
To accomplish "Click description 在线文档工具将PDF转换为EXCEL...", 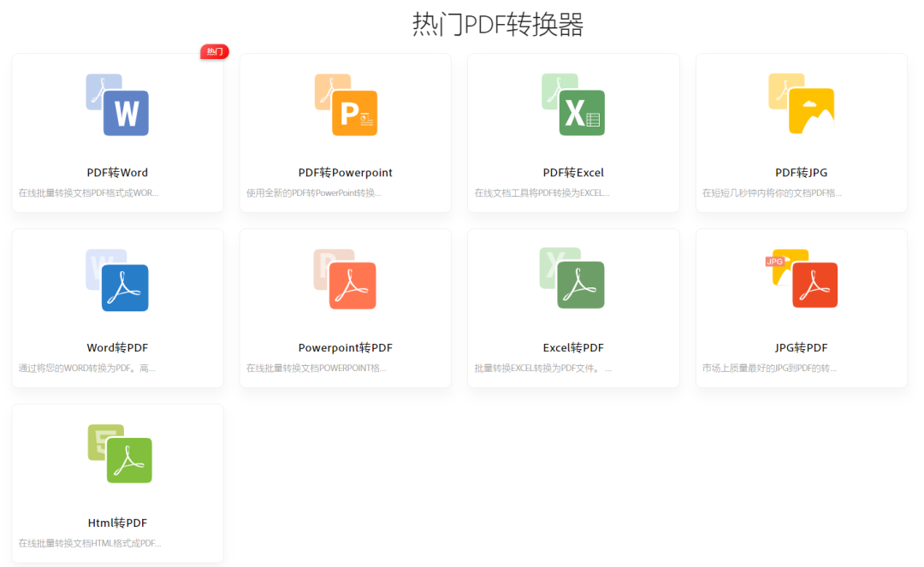I will click(x=542, y=192).
